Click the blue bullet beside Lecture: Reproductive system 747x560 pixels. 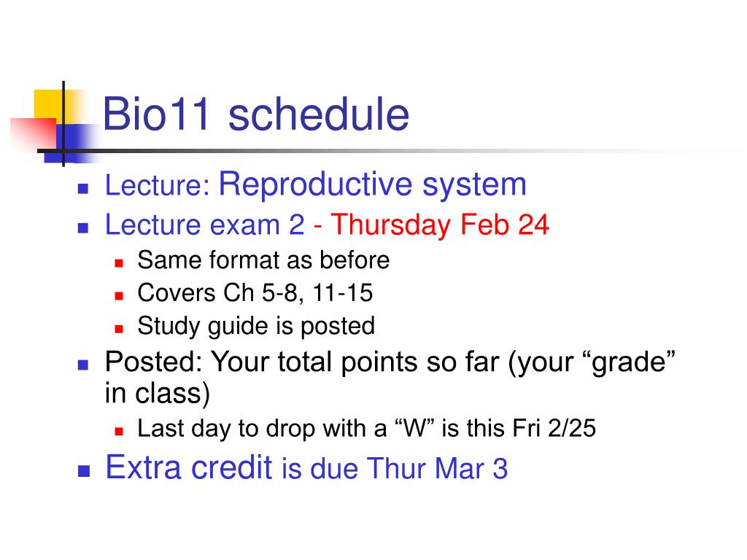(83, 189)
